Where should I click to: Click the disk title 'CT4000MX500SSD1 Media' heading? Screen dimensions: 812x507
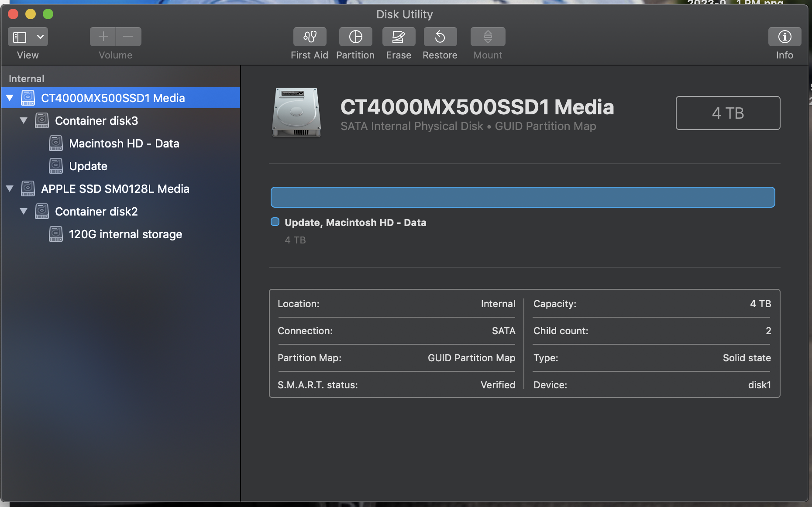click(477, 107)
